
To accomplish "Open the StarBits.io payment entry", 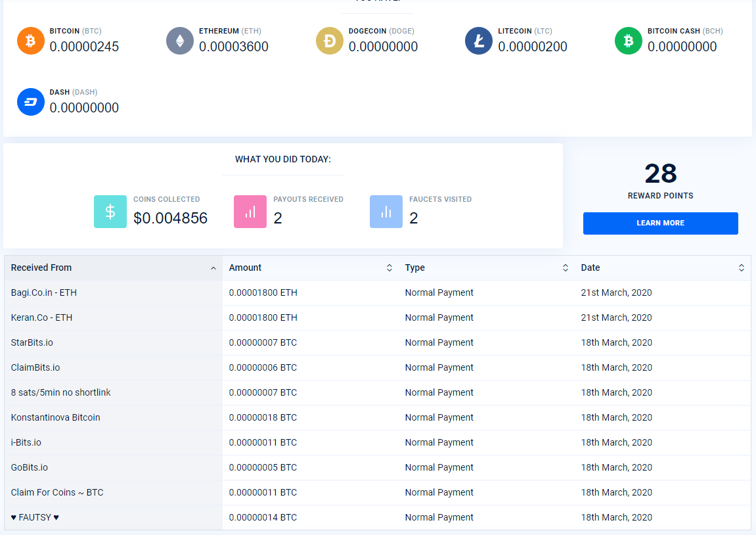I will tap(32, 342).
